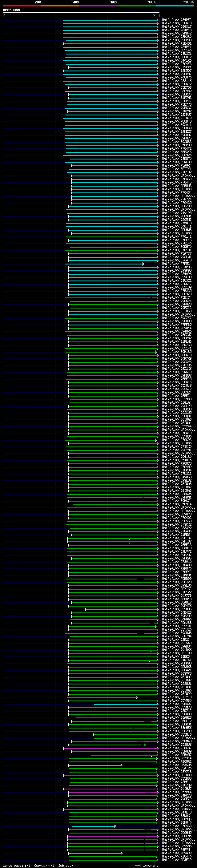Click label UniRef100_Q0E421
The image size is (197, 868).
pyautogui.click(x=177, y=670)
